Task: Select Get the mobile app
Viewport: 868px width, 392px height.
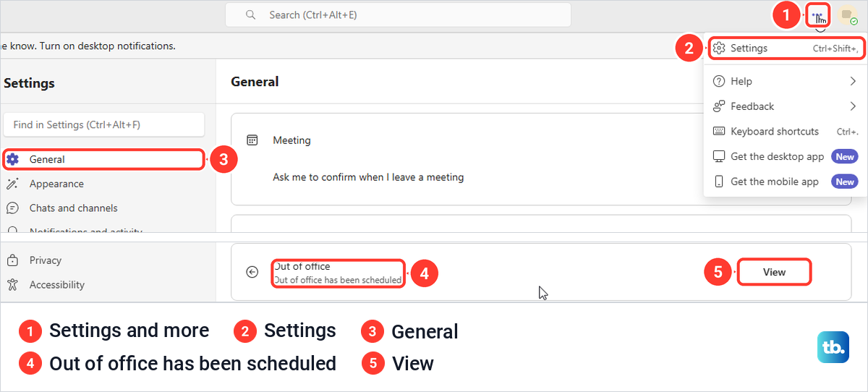Action: (x=785, y=182)
